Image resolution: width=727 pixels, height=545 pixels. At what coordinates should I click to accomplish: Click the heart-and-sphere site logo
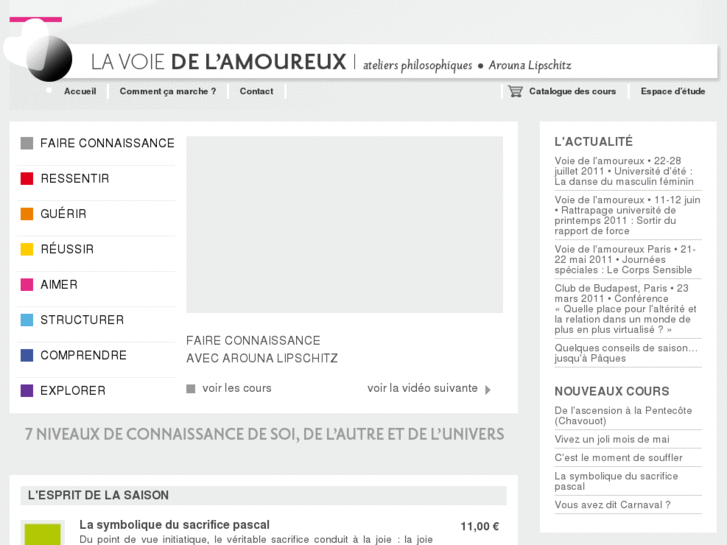[38, 50]
